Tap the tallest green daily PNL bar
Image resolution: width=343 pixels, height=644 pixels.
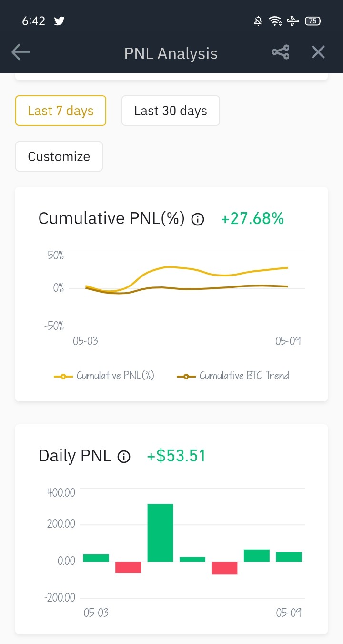(160, 532)
